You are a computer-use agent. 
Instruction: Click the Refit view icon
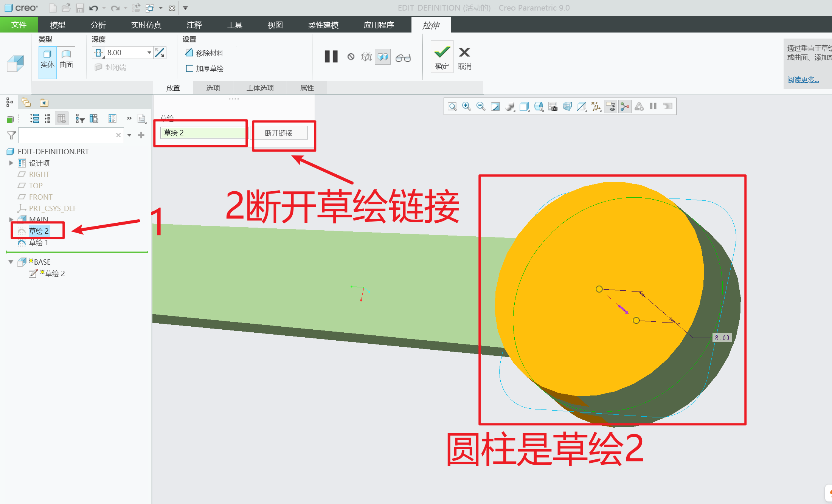452,106
